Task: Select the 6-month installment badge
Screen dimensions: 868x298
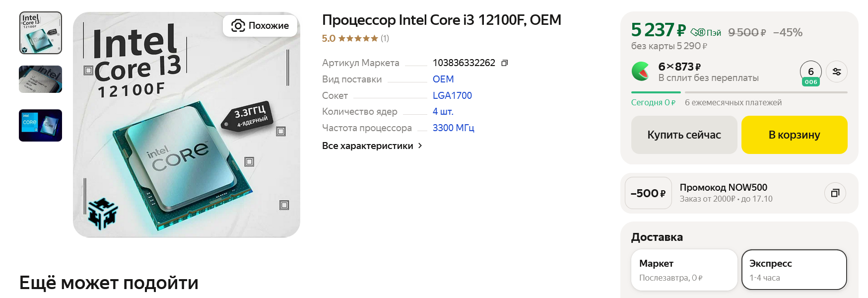Action: [x=810, y=74]
